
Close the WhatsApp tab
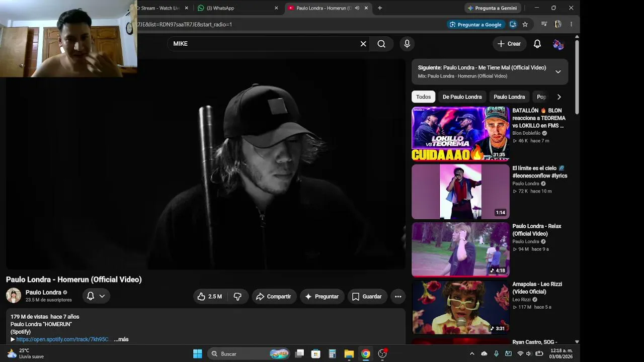click(x=276, y=8)
